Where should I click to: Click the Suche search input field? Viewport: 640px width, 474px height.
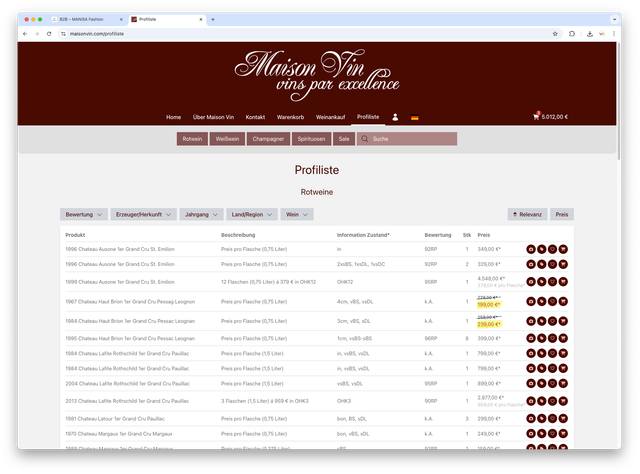412,139
